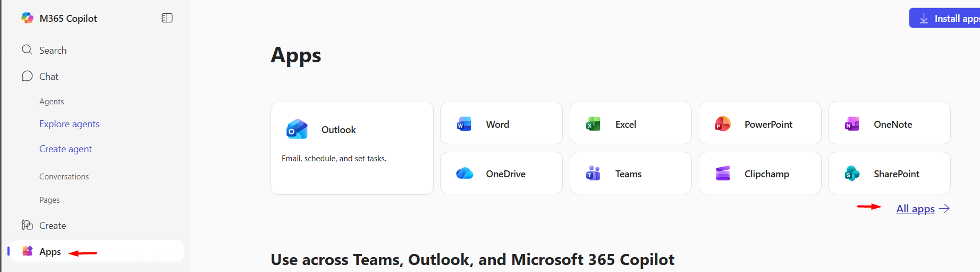
Task: Expand the Agents section header
Action: tap(52, 102)
